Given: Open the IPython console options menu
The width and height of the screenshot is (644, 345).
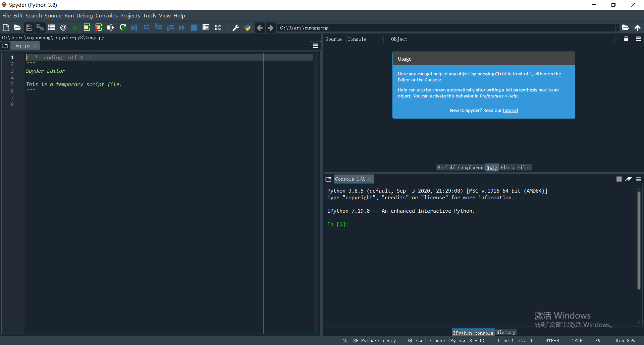Looking at the screenshot, I should click(x=639, y=179).
